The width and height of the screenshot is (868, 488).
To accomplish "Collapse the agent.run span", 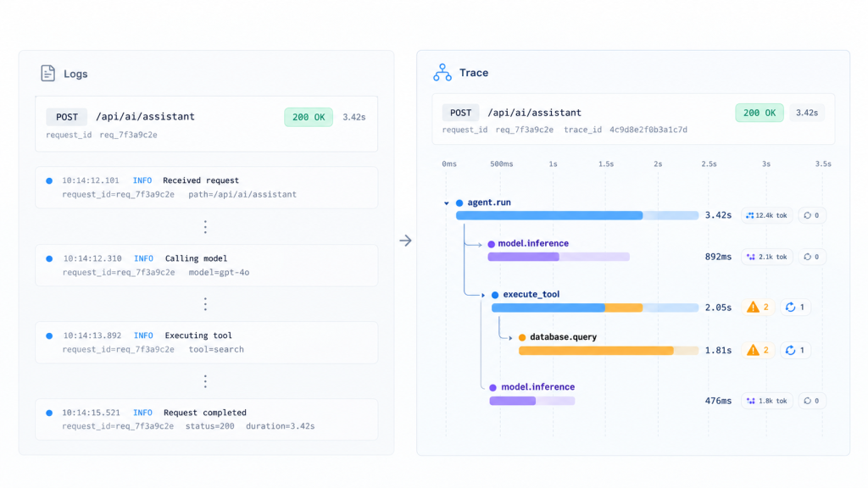I will [x=446, y=203].
